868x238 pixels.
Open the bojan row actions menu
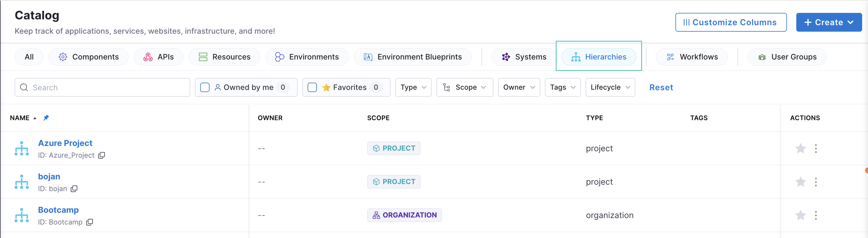pos(815,182)
